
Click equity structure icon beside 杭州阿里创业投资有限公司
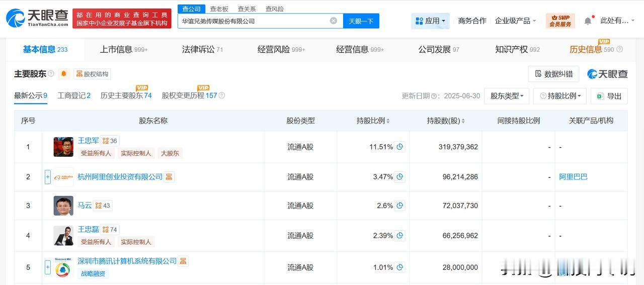click(169, 176)
